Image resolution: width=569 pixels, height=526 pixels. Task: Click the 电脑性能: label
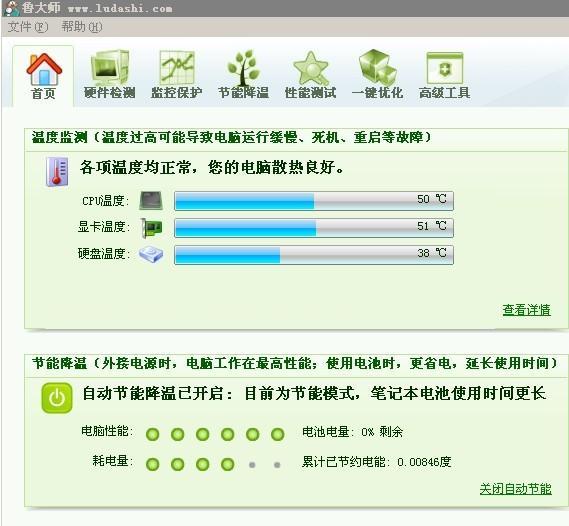[107, 431]
